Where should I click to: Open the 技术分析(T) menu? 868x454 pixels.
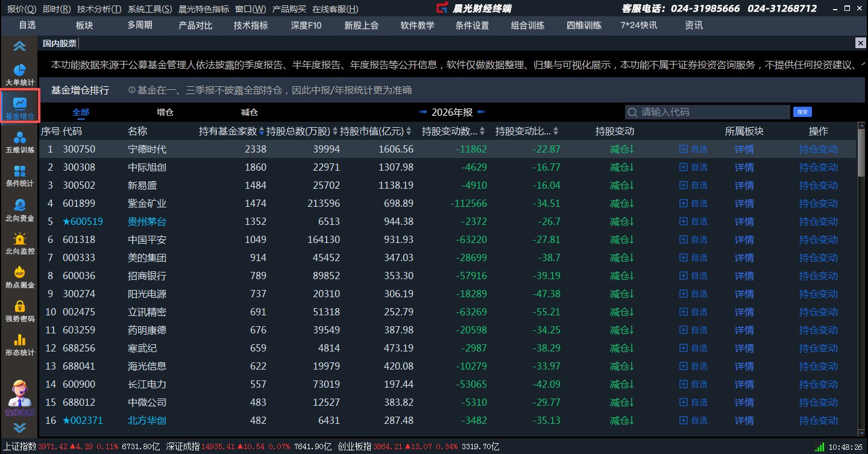98,9
